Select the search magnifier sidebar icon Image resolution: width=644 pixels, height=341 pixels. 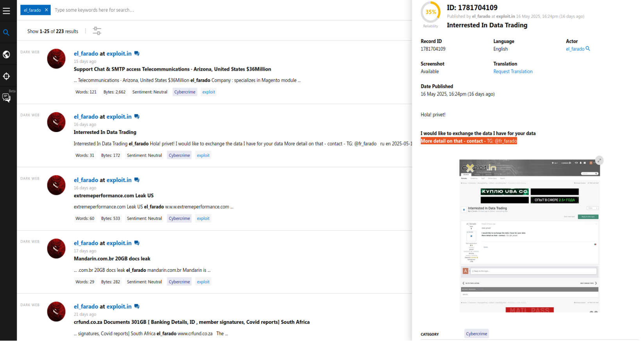[6, 32]
